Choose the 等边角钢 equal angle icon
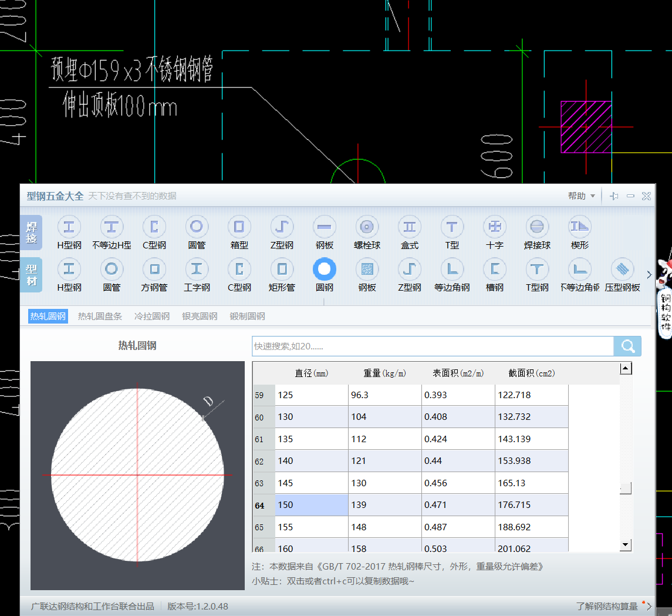This screenshot has width=672, height=616. click(x=452, y=269)
